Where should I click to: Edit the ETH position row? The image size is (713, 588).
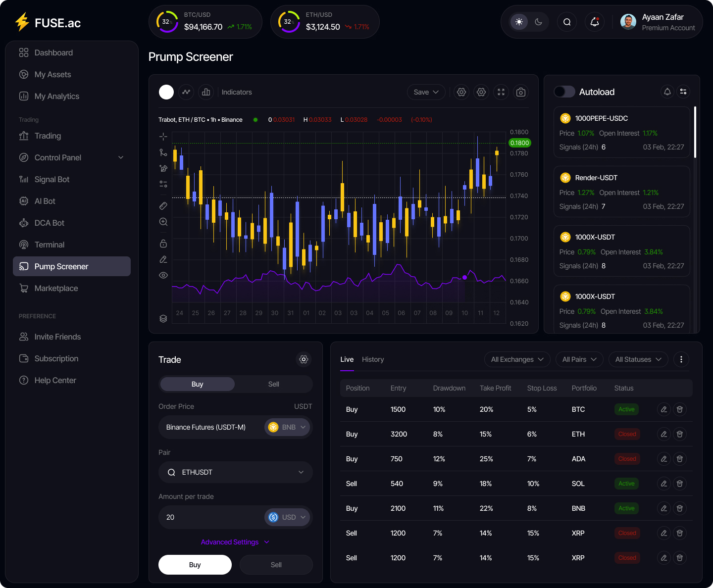coord(664,434)
